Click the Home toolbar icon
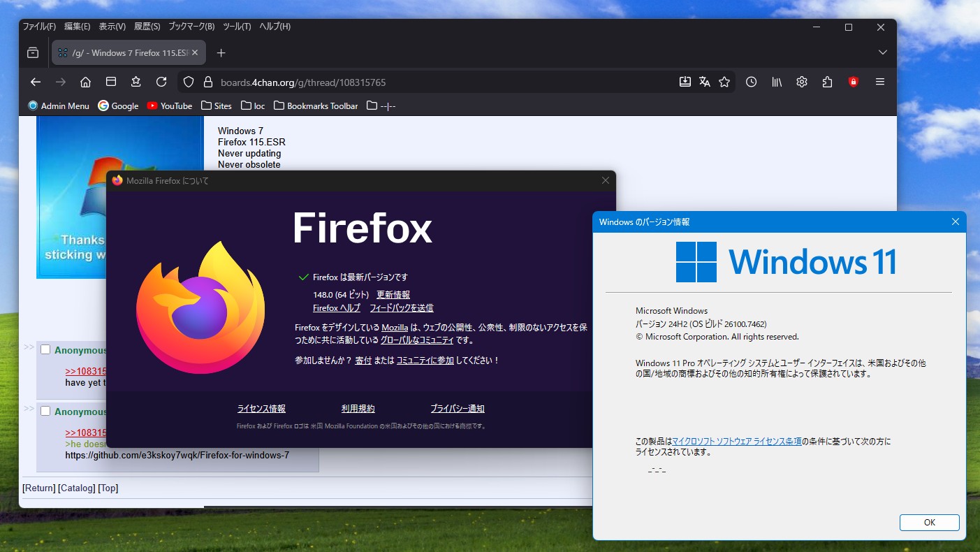The width and height of the screenshot is (980, 552). pos(85,82)
